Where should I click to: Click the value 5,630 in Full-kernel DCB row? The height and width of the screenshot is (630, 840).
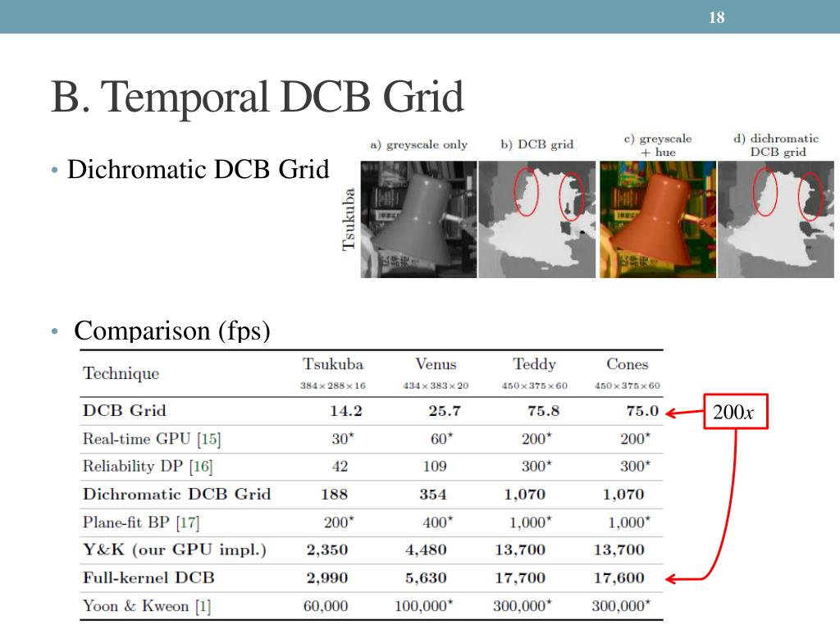(426, 578)
